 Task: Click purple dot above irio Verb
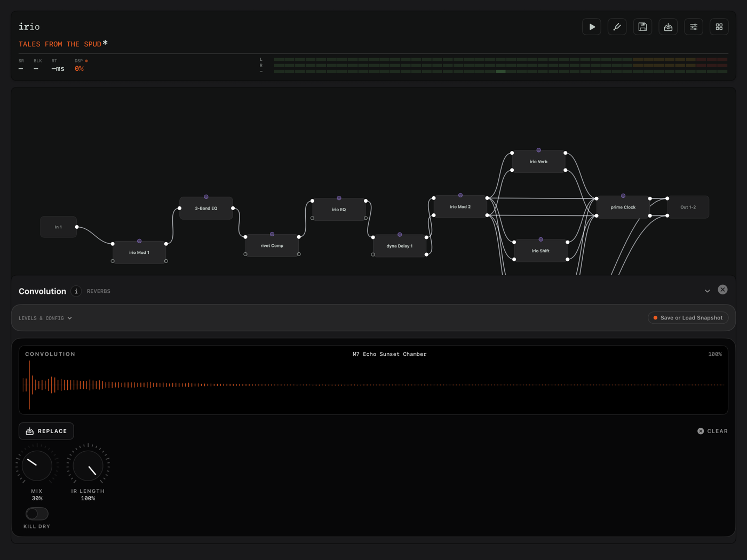point(538,150)
